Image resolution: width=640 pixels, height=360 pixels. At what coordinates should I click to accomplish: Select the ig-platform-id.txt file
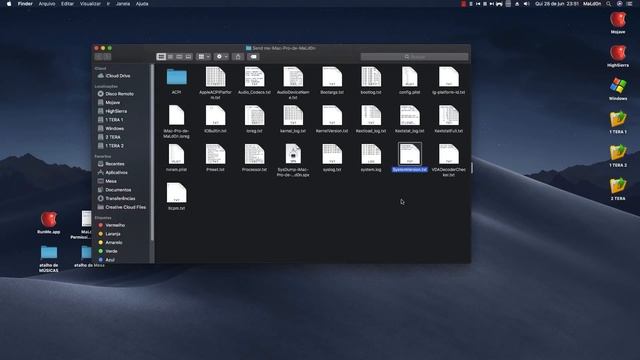[448, 78]
